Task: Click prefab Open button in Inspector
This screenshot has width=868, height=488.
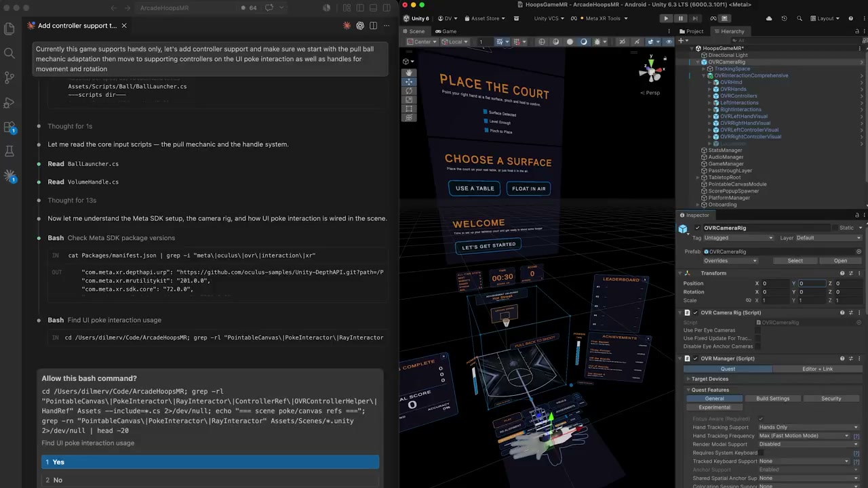Action: coord(840,261)
